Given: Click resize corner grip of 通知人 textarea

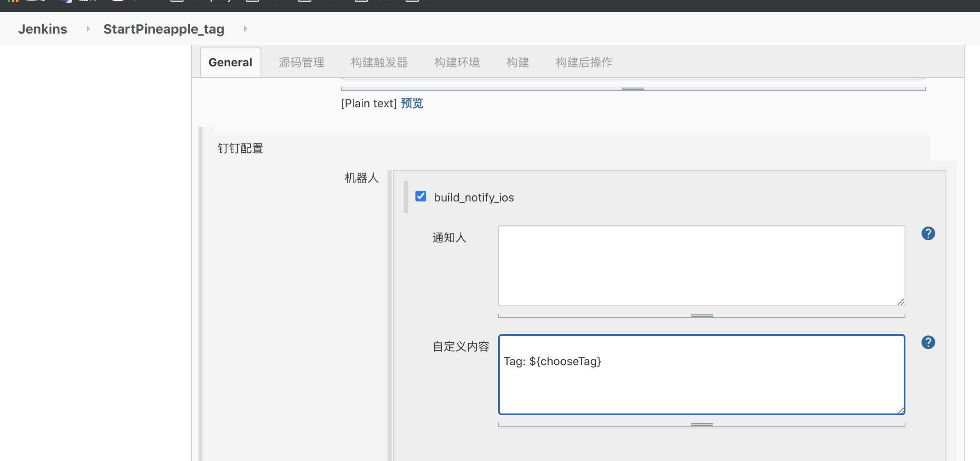Looking at the screenshot, I should point(900,302).
